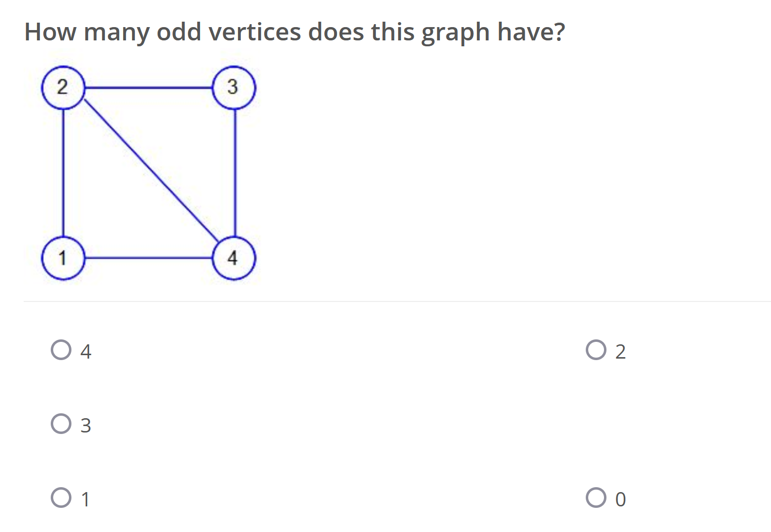
Task: Click the number label inside vertex 4
Action: coord(233,257)
